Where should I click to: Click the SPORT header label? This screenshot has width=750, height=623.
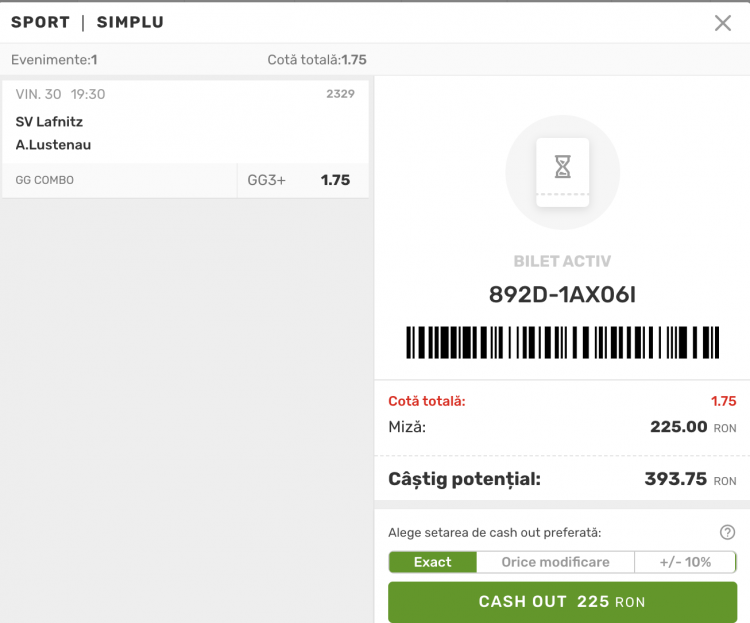[x=40, y=22]
